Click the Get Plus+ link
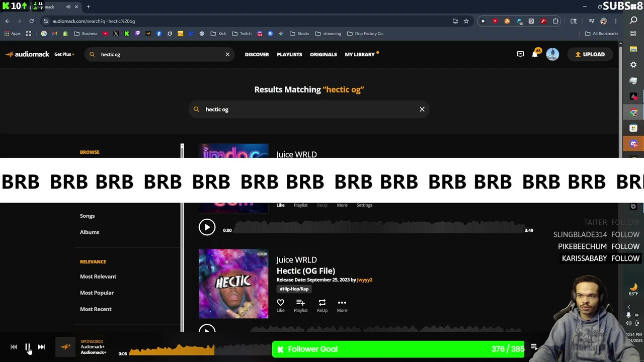This screenshot has height=362, width=644. pyautogui.click(x=64, y=54)
